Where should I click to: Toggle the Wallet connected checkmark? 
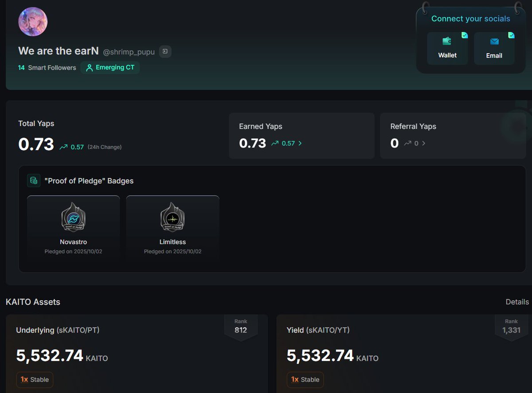(464, 35)
